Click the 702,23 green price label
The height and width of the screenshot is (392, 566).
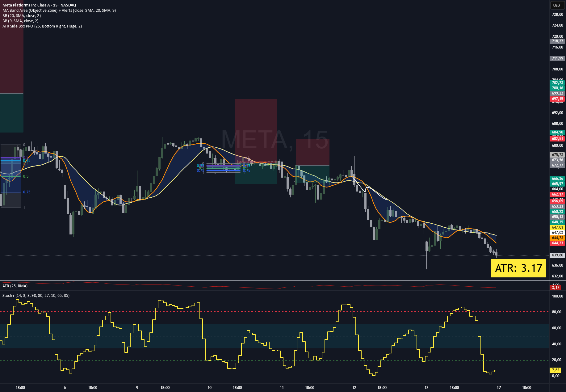[x=557, y=83]
